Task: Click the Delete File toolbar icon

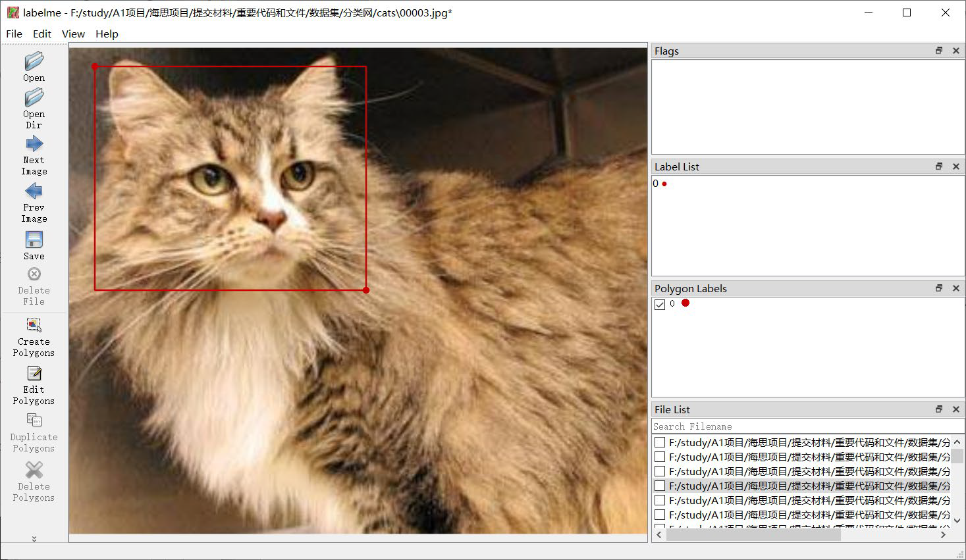Action: 34,274
